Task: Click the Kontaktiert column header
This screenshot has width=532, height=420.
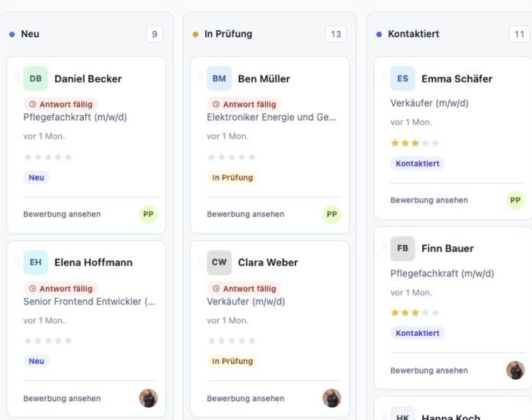Action: pos(413,34)
